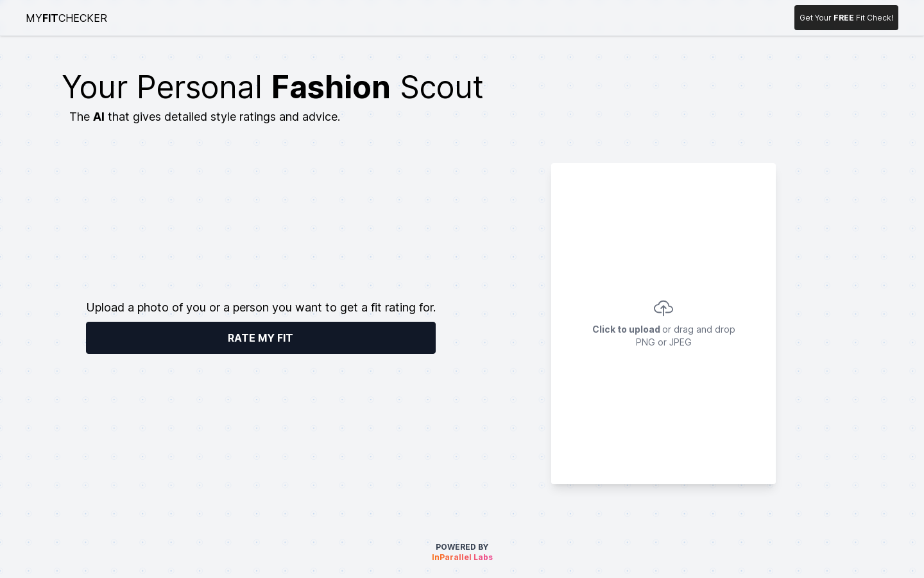Click the "or drag and drop" text

pos(699,329)
